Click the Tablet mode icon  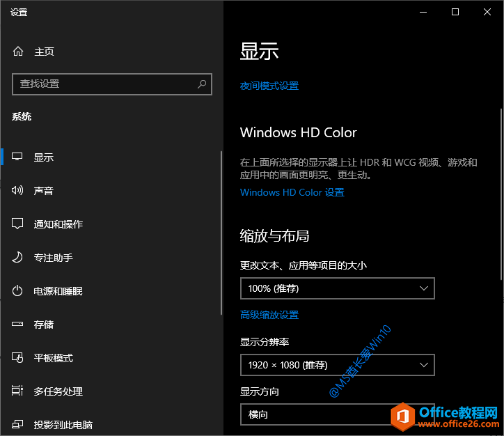coord(17,357)
